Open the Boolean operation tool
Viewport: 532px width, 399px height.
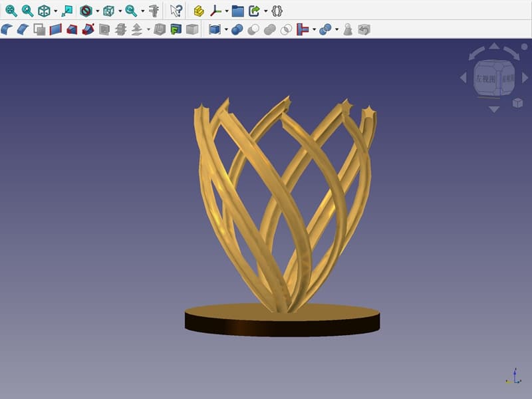coord(237,29)
